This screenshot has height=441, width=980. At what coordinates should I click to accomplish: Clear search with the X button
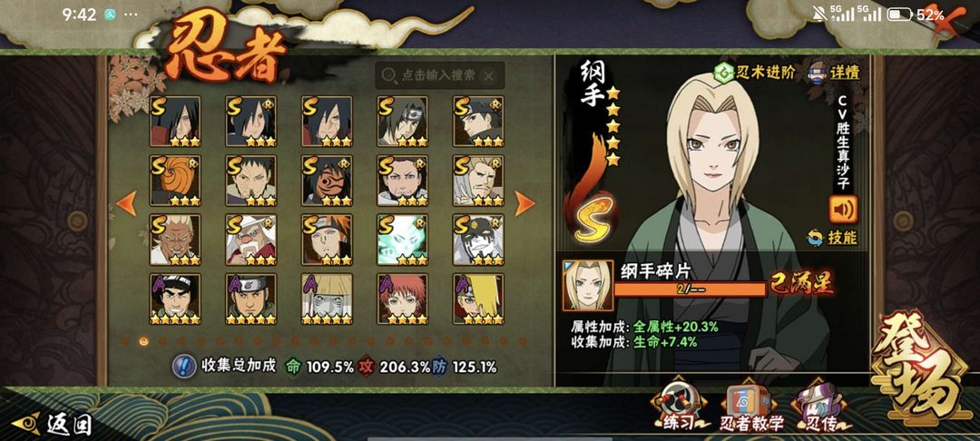pos(489,76)
